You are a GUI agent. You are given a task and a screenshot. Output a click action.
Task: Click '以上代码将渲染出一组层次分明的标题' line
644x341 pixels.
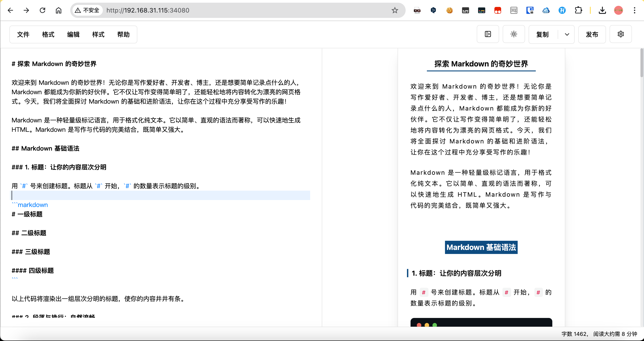coord(99,299)
